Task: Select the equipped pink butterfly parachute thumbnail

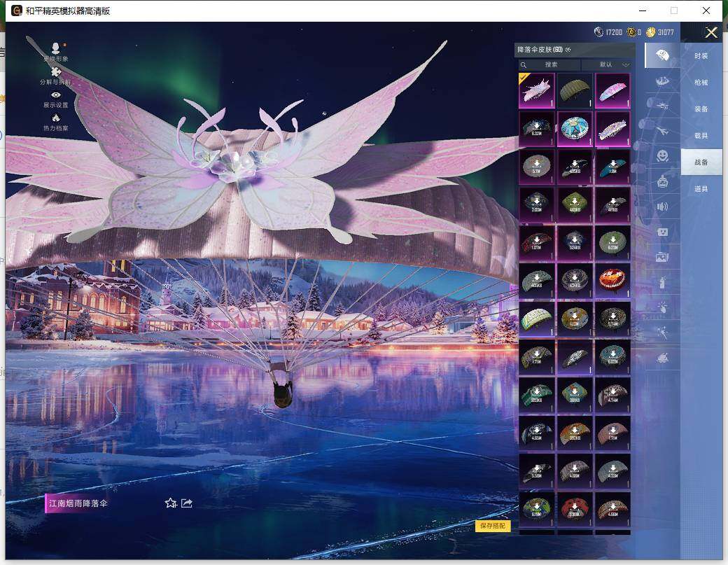Action: click(536, 90)
